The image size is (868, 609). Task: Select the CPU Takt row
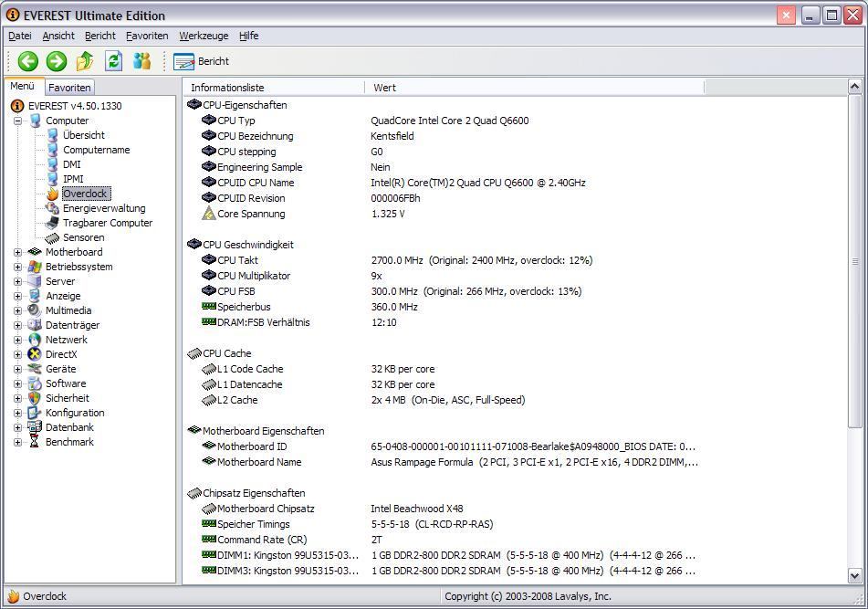pos(443,260)
